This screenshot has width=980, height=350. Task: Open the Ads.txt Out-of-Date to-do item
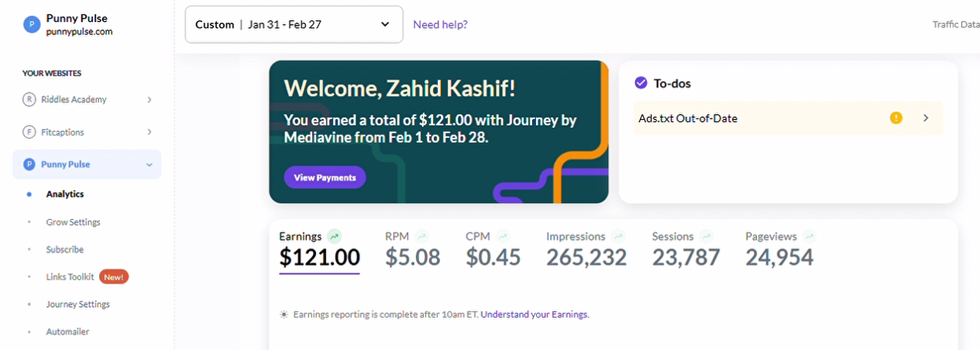click(x=788, y=118)
